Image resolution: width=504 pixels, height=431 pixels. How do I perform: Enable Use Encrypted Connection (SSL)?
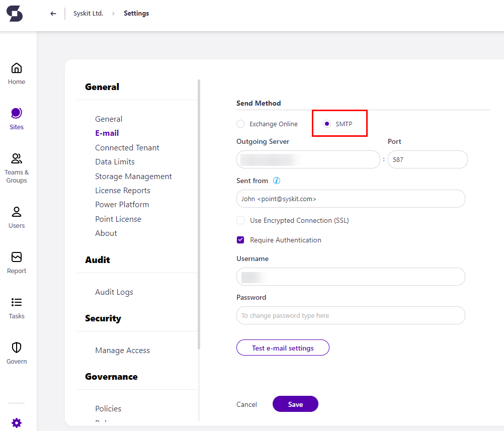pyautogui.click(x=240, y=220)
